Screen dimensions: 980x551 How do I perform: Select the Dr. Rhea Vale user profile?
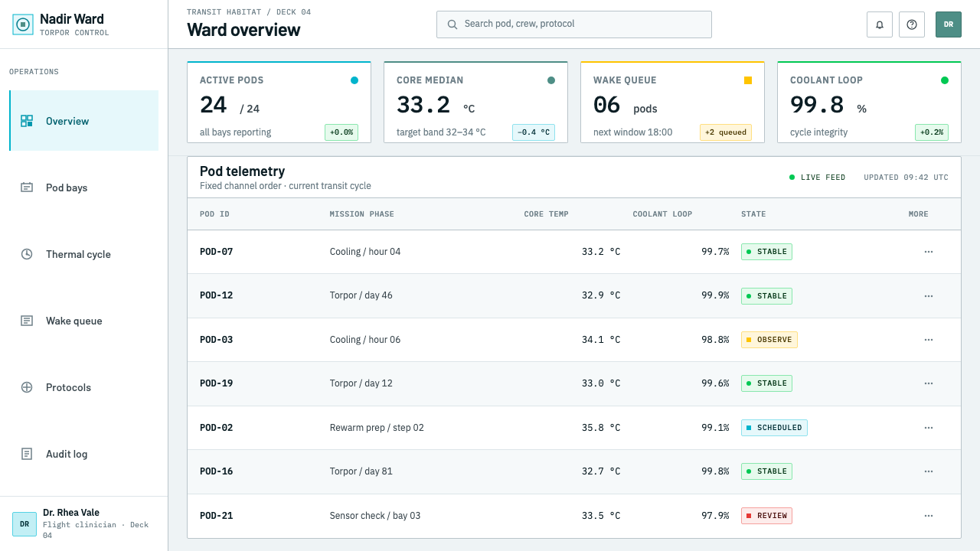coord(83,524)
